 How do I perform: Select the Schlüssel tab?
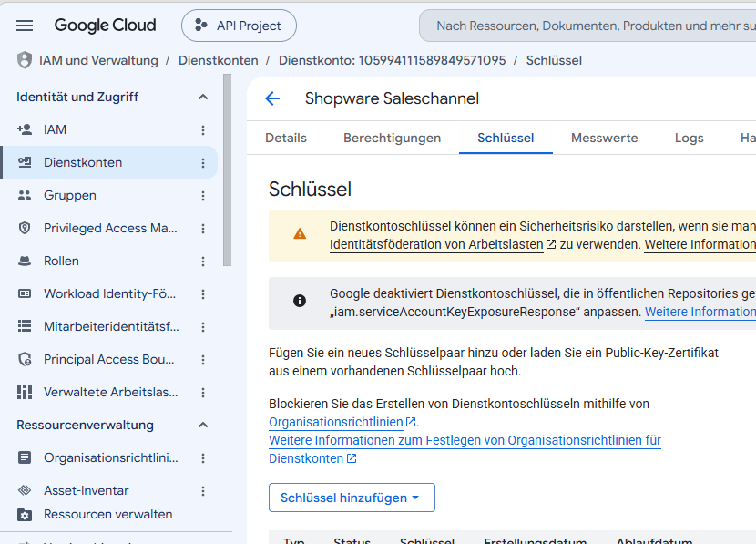point(506,138)
